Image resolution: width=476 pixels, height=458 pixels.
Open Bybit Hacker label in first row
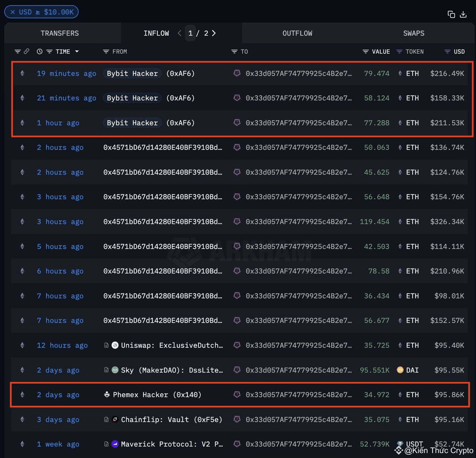132,73
